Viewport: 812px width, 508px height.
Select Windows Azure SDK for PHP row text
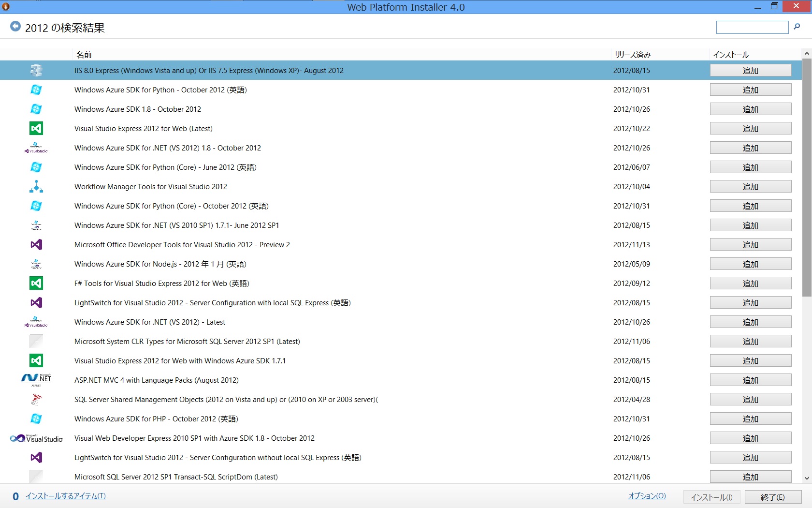(156, 419)
